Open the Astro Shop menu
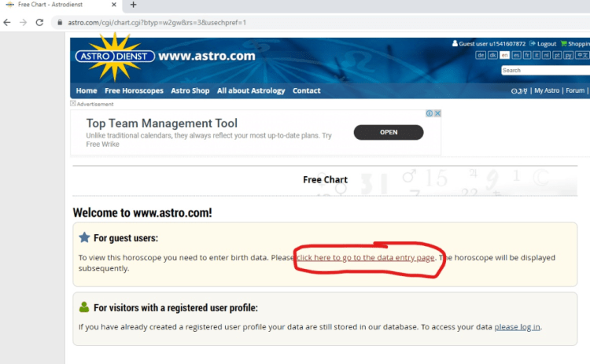The height and width of the screenshot is (364, 590). tap(190, 90)
